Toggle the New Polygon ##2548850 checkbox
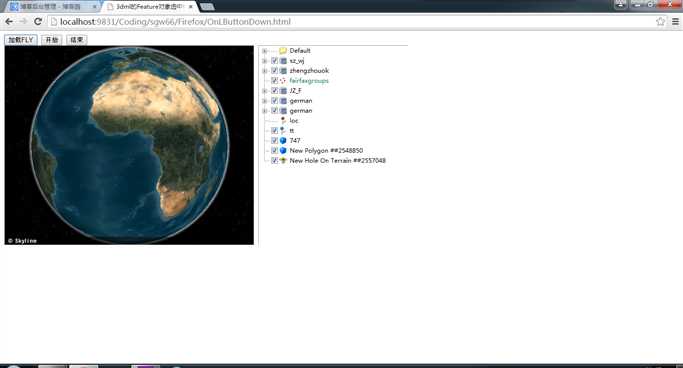The width and height of the screenshot is (683, 368). [x=274, y=150]
